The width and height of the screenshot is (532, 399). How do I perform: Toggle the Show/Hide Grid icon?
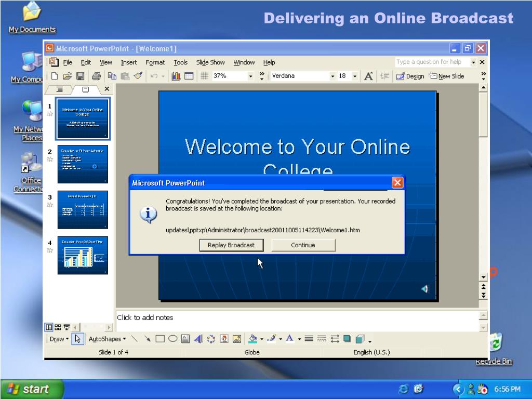tap(204, 76)
